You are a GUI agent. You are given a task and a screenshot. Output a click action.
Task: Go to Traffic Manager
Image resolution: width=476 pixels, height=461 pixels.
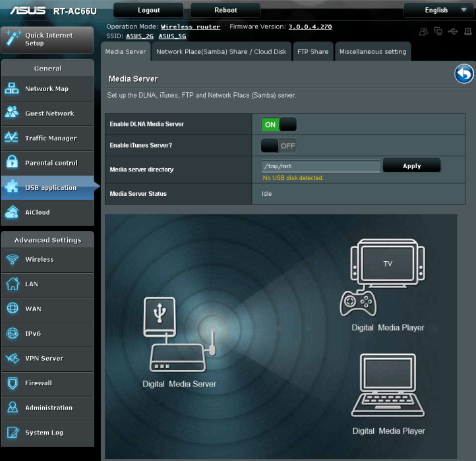(x=47, y=138)
